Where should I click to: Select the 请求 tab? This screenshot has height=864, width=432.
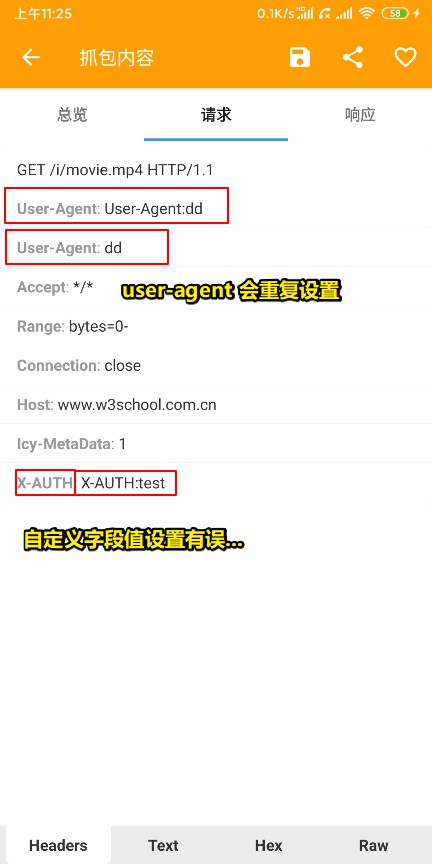coord(216,115)
